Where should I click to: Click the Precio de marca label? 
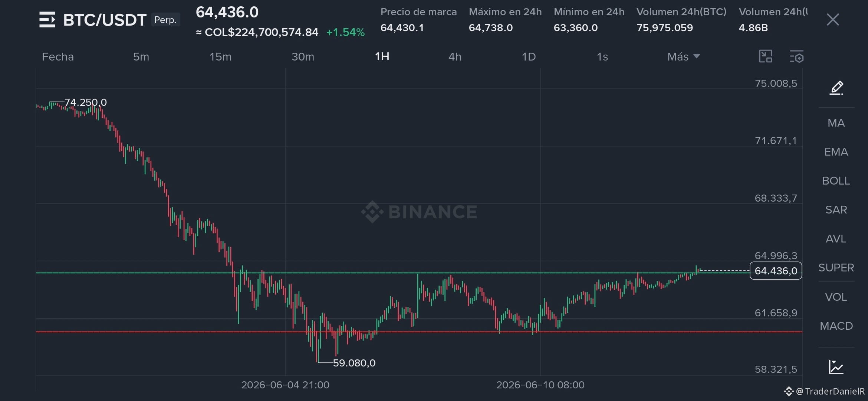click(x=418, y=12)
